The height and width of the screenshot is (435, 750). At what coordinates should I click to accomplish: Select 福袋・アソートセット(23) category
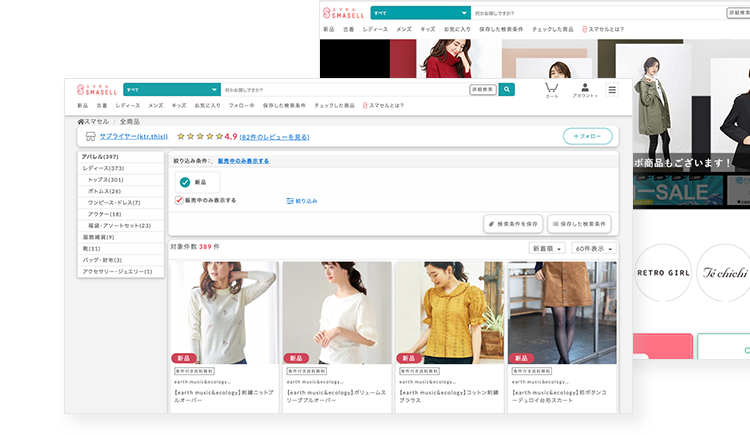pyautogui.click(x=121, y=226)
